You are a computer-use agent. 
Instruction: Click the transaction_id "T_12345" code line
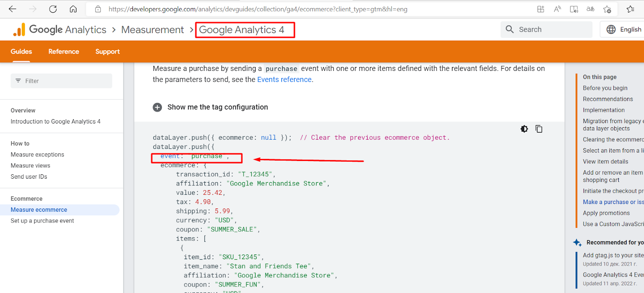tap(226, 174)
